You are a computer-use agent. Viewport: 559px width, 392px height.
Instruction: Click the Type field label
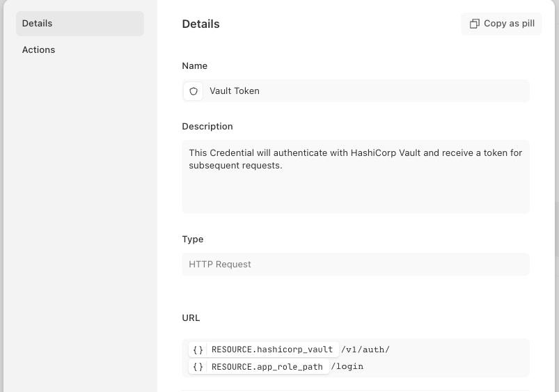(192, 240)
